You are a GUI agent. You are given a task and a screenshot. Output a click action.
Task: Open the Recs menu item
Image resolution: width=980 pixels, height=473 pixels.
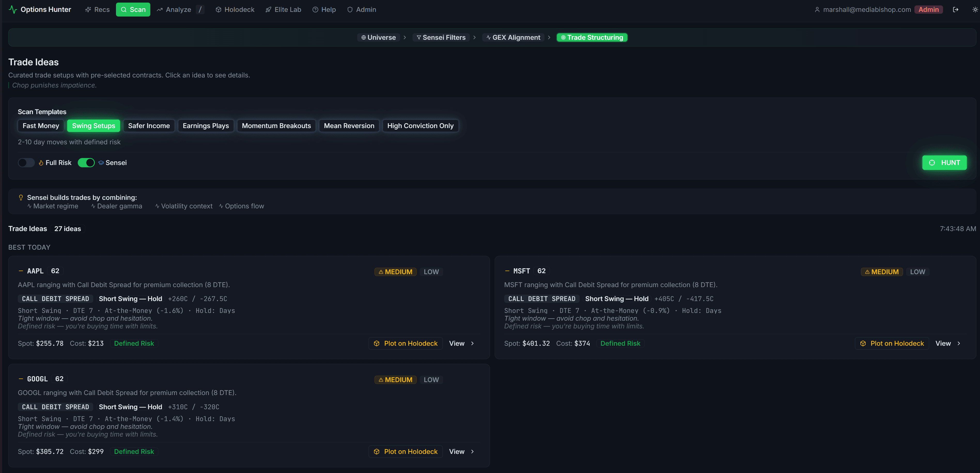[97, 10]
